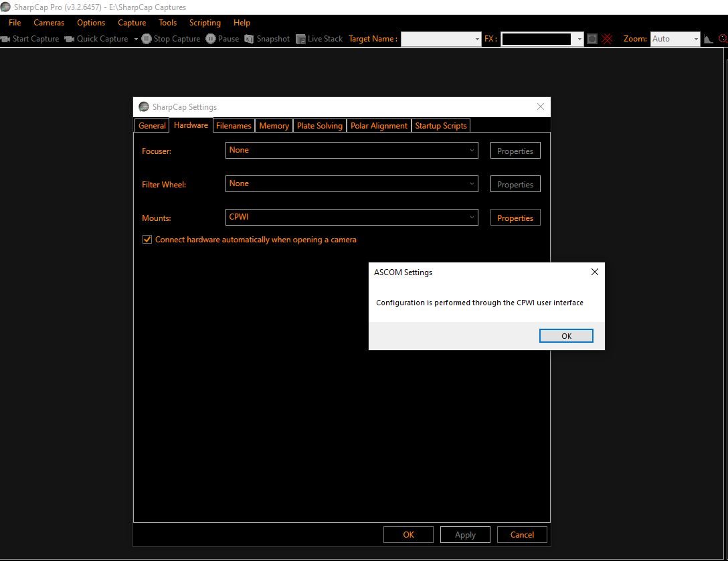Viewport: 728px width, 561px height.
Task: Click Quick Capture in the toolbar
Action: (96, 39)
